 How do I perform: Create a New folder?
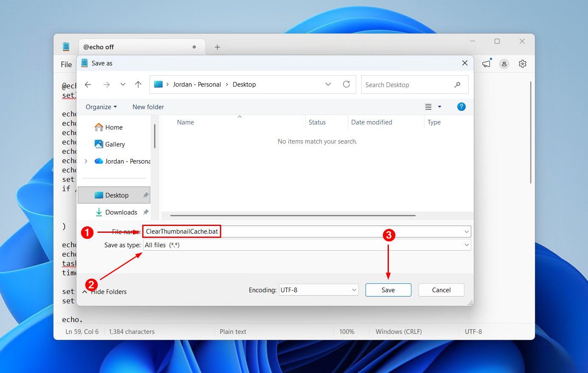click(148, 107)
